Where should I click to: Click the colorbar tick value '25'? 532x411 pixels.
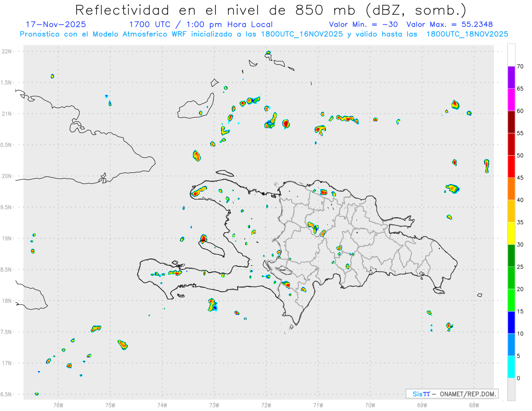click(x=520, y=267)
